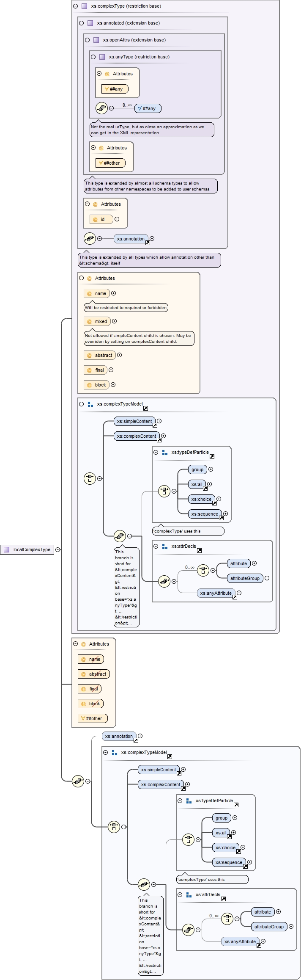The width and height of the screenshot is (301, 980).
Task: Select the crossed-out final attribute
Action: [x=90, y=689]
